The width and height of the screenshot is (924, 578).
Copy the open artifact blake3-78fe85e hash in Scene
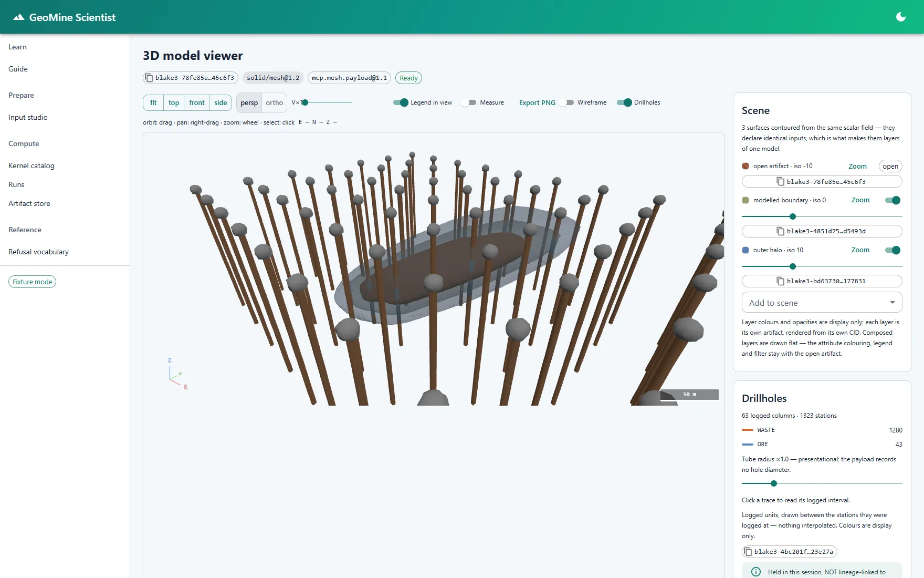781,181
